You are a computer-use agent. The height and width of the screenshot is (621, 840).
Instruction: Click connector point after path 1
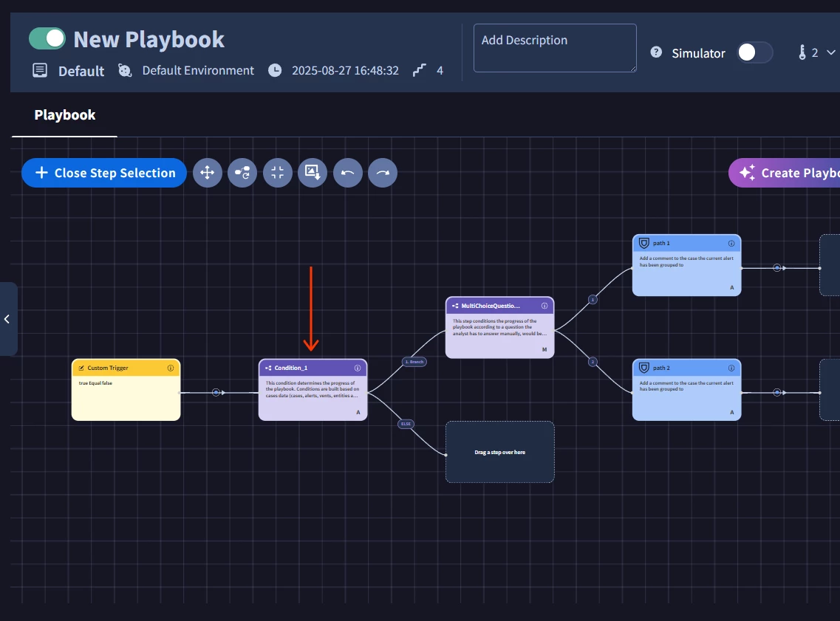pyautogui.click(x=776, y=267)
